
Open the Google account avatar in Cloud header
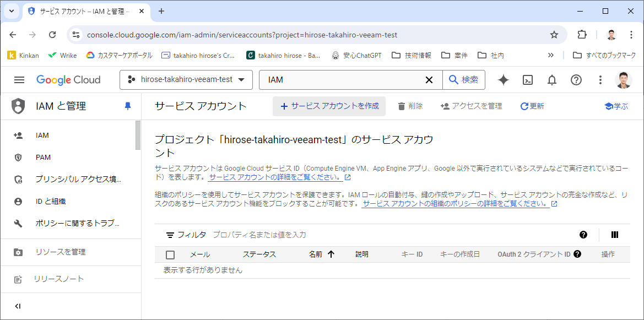623,80
